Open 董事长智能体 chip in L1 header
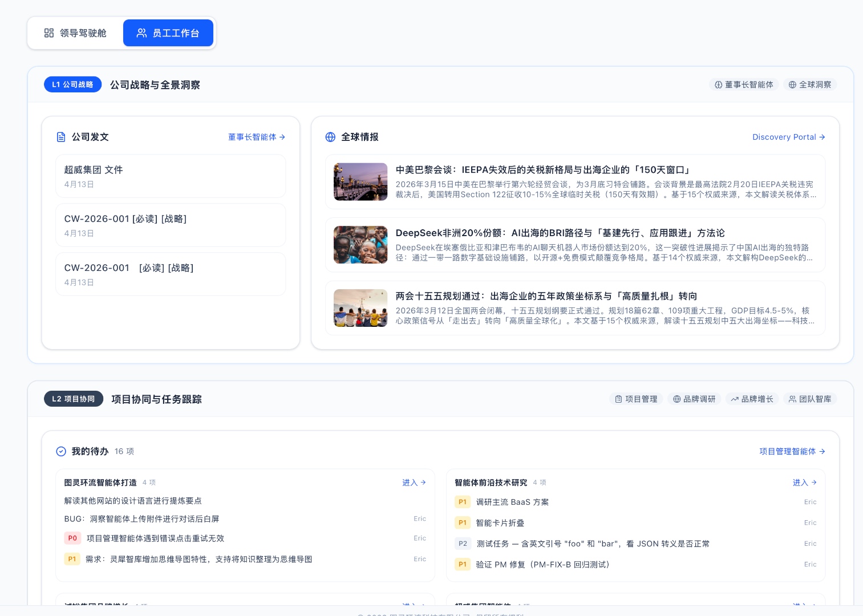This screenshot has height=616, width=863. pos(744,84)
